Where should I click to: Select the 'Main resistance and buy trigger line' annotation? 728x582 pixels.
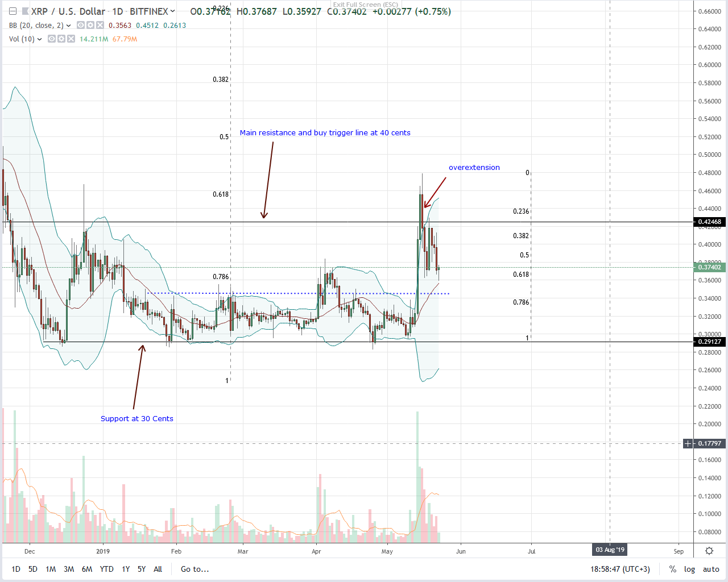tap(325, 132)
